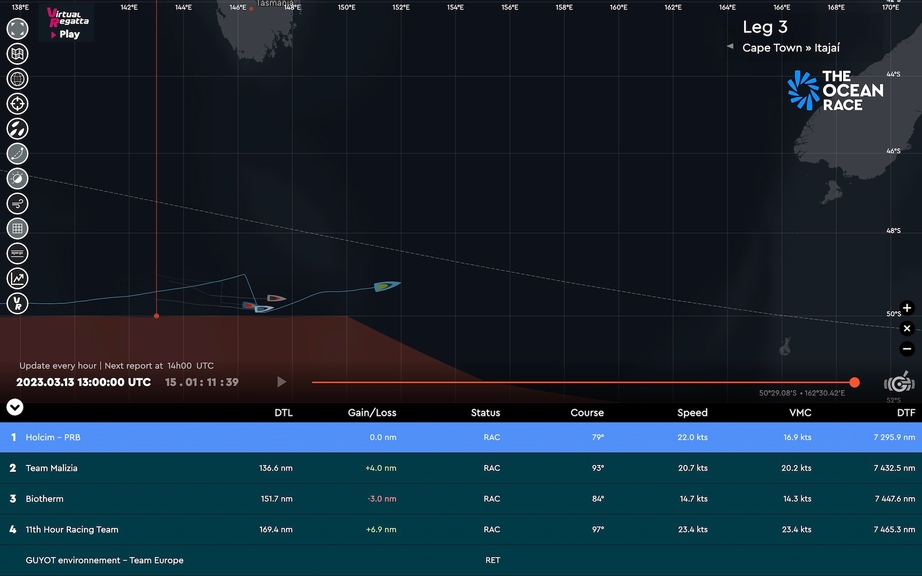Click the timeline slider handle
The height and width of the screenshot is (576, 922).
854,382
